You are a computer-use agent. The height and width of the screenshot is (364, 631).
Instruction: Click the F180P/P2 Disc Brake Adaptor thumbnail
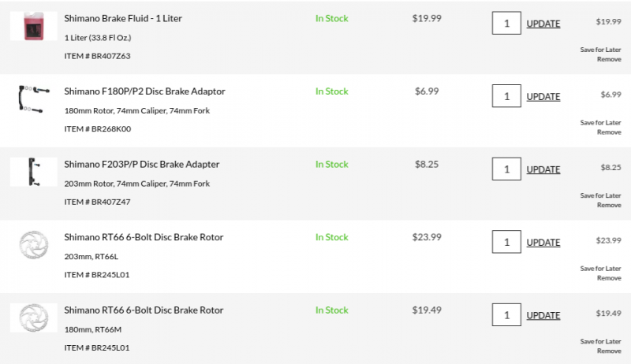pyautogui.click(x=33, y=98)
